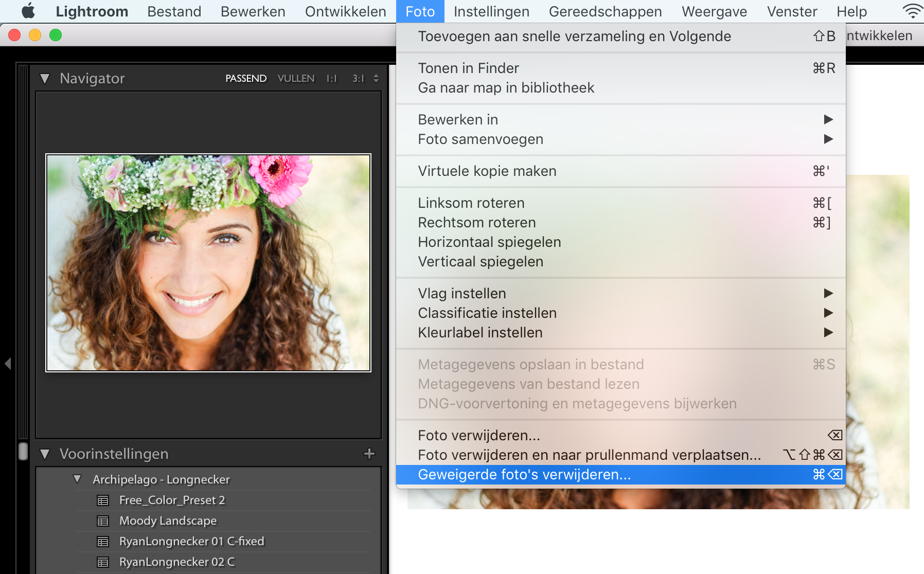The height and width of the screenshot is (574, 924).
Task: Collapse left panel with side arrow
Action: (x=8, y=364)
